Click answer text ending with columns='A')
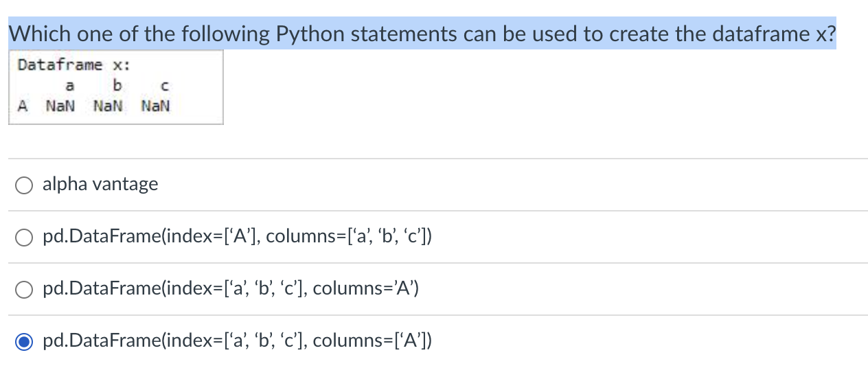The height and width of the screenshot is (379, 868). point(231,288)
